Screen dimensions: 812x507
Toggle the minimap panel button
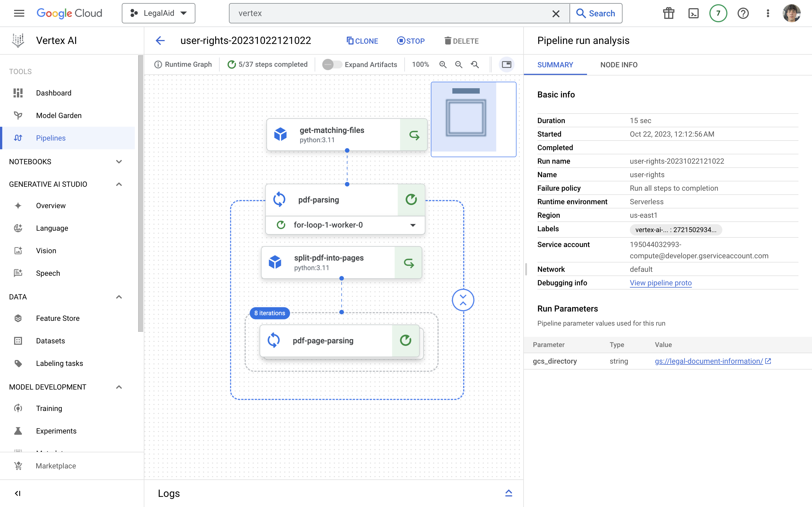[506, 65]
